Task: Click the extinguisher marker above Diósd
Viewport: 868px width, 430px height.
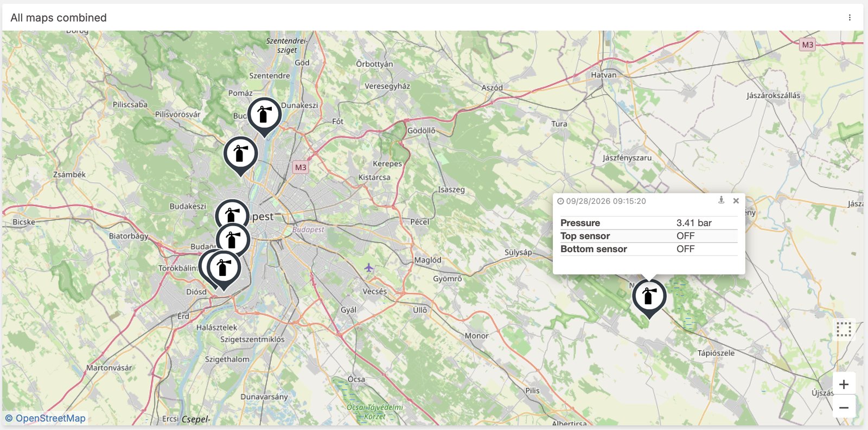Action: pyautogui.click(x=224, y=269)
